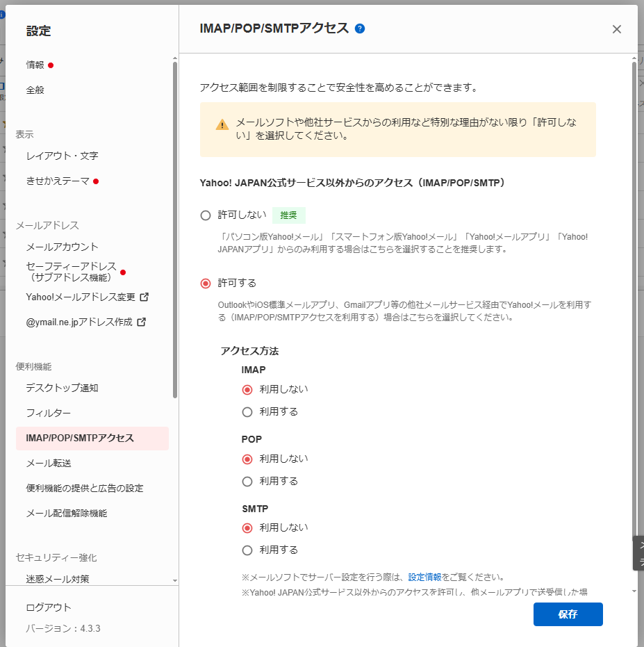This screenshot has height=647, width=644.
Task: Set SMTP to 利用しない
Action: (x=247, y=528)
